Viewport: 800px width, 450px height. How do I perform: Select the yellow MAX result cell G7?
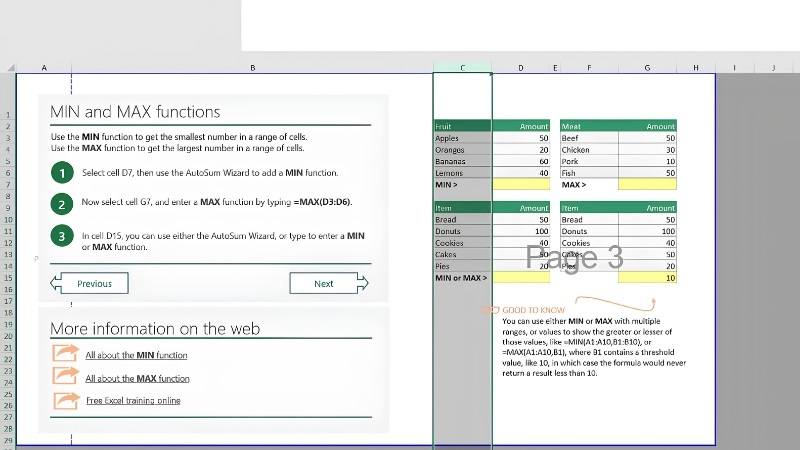point(647,184)
